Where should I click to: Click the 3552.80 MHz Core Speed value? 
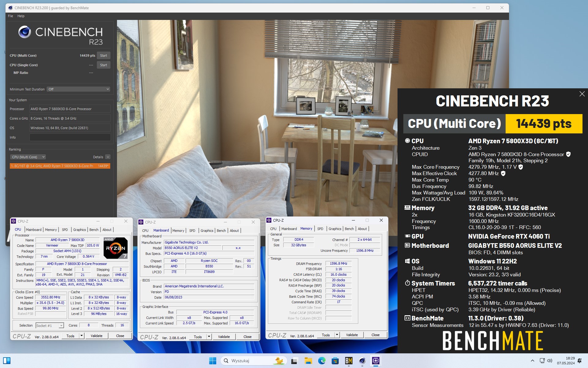51,297
